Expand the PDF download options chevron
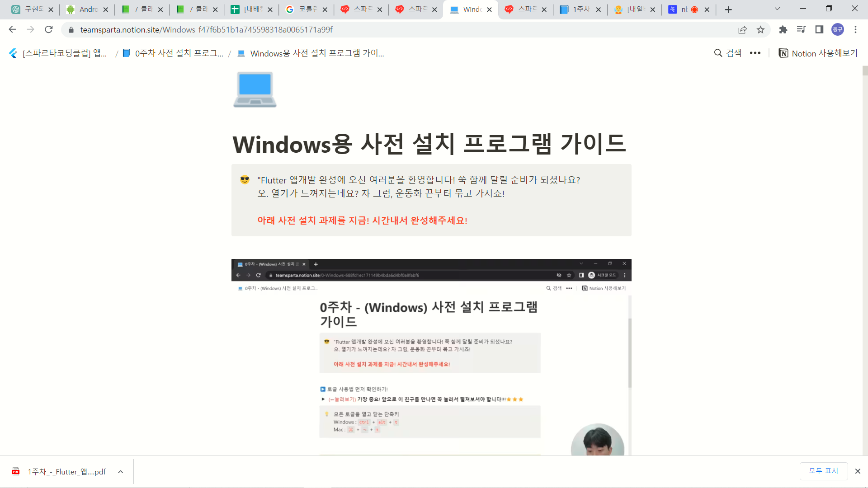868x488 pixels. point(121,472)
